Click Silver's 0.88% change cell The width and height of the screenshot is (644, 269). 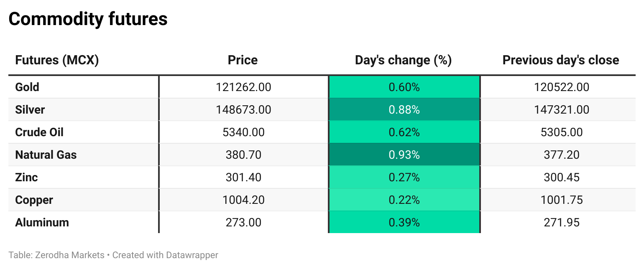(x=404, y=110)
